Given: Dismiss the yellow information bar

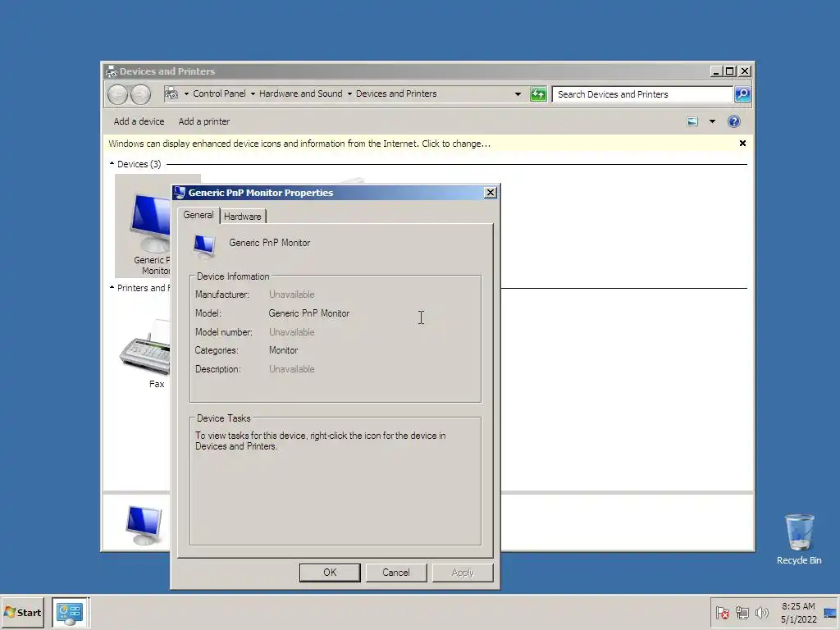Looking at the screenshot, I should pos(742,143).
